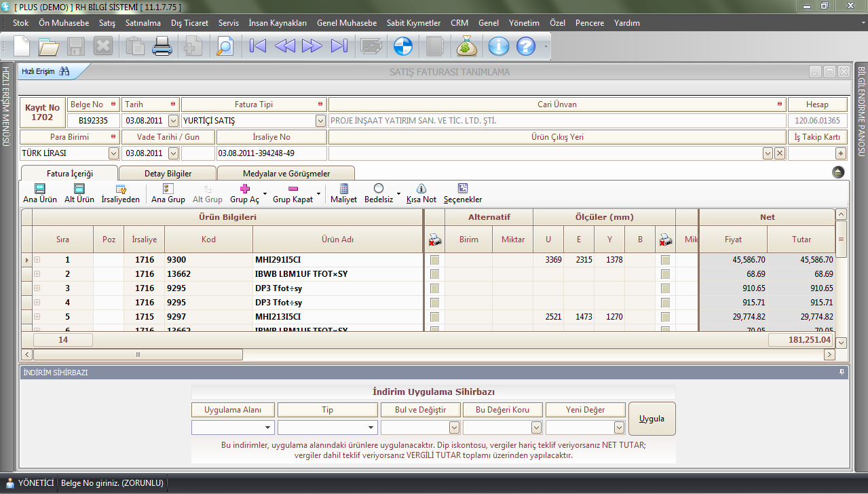Screen dimensions: 868x494
Task: Go to first record with navigation arrow
Action: pyautogui.click(x=258, y=46)
